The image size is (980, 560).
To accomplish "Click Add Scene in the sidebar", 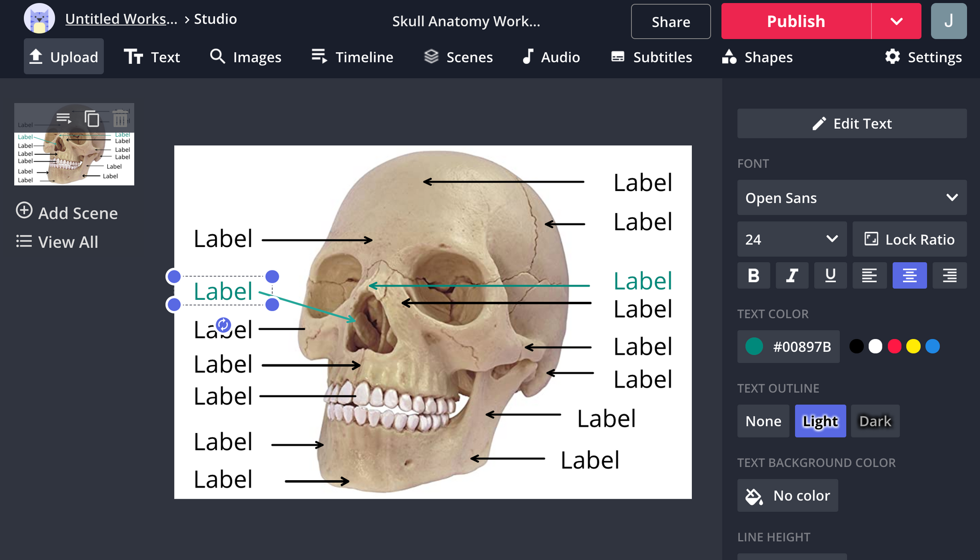I will pyautogui.click(x=67, y=213).
